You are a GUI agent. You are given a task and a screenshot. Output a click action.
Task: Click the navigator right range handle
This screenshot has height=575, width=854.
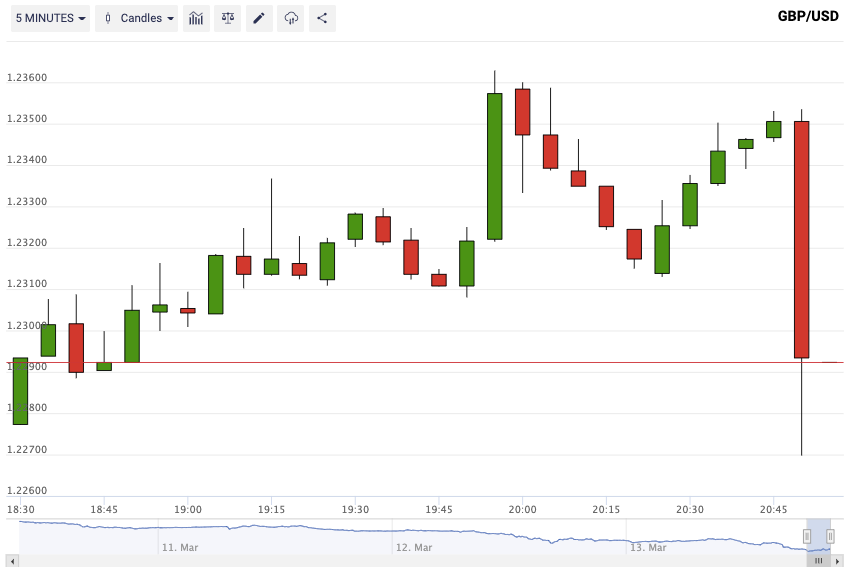(830, 536)
